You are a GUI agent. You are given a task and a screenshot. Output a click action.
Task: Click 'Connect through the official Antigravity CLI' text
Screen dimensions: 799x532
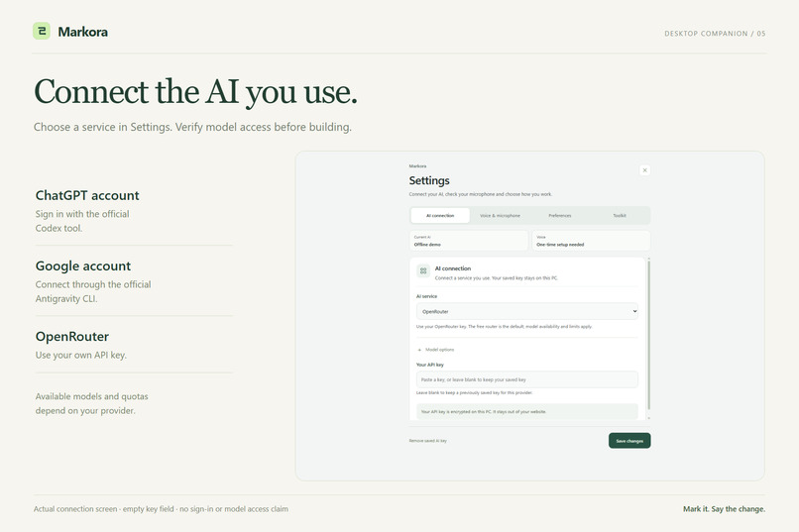point(93,291)
